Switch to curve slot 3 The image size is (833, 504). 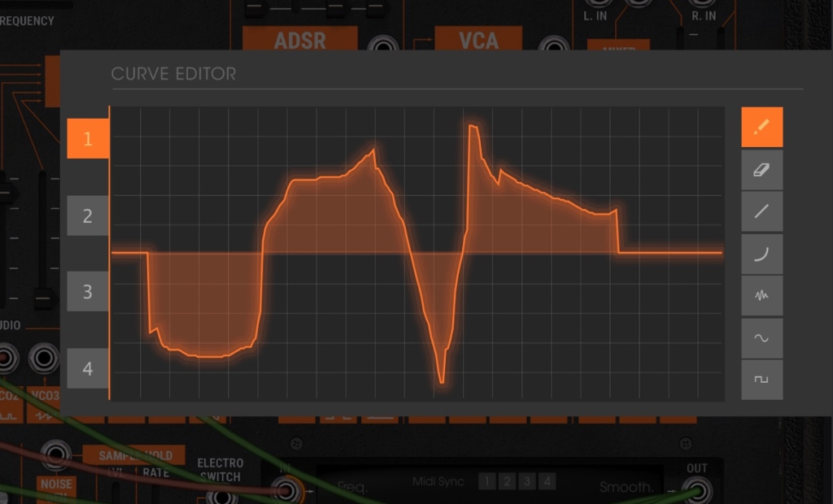[x=88, y=292]
